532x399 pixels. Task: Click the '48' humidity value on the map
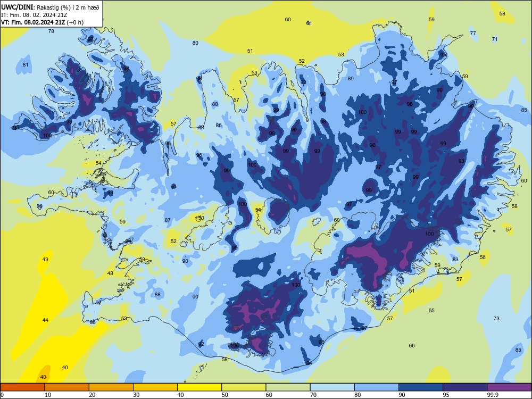click(x=110, y=273)
